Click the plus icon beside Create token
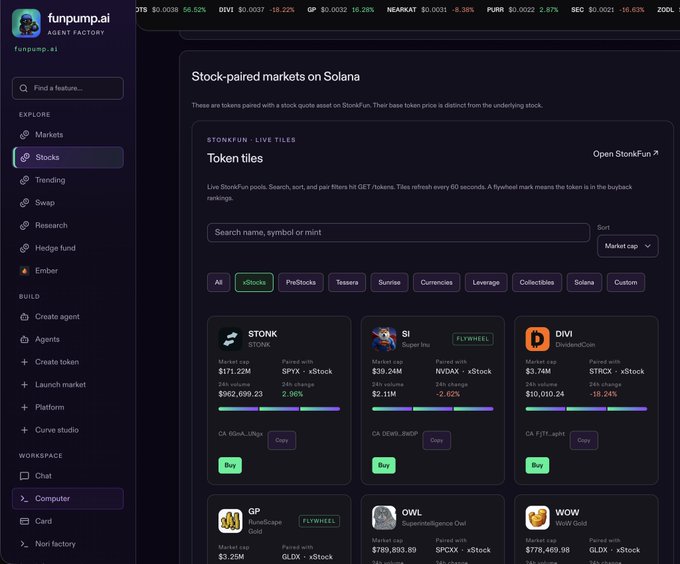Viewport: 680px width, 564px height. coord(24,362)
